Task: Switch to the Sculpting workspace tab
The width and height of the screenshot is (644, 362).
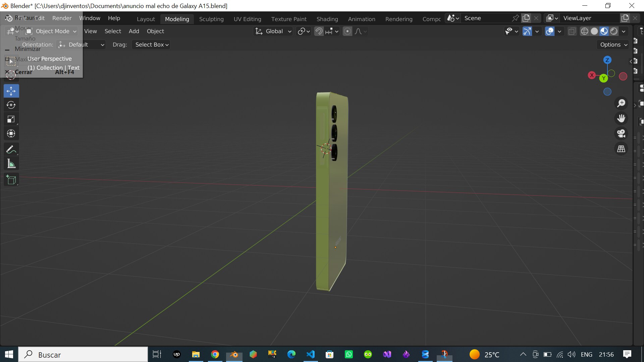Action: [211, 19]
